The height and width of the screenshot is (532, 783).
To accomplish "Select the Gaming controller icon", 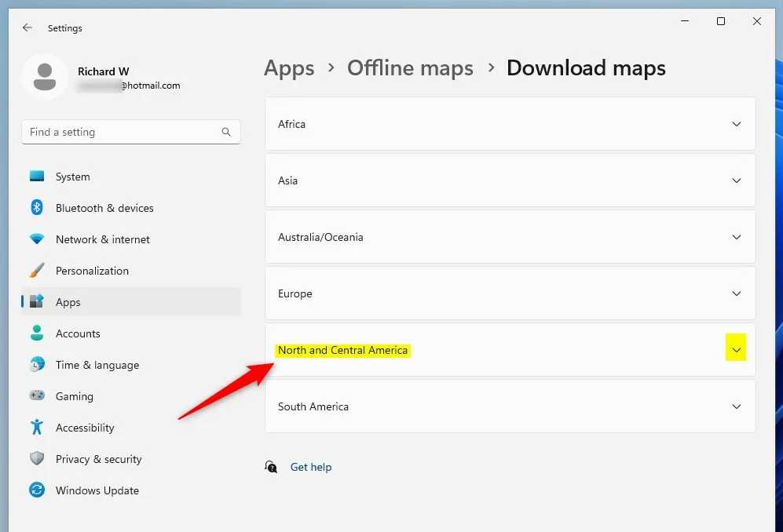I will 37,396.
